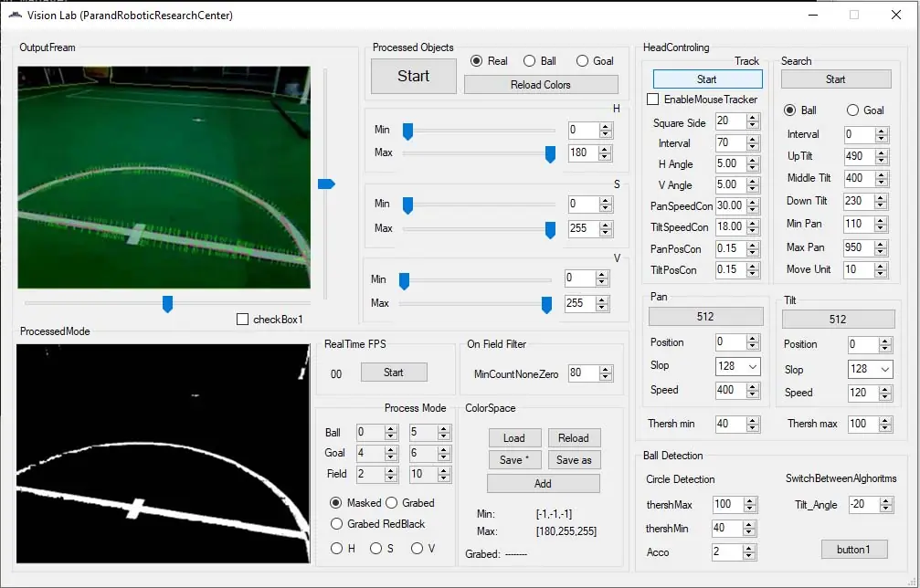Screen dimensions: 920x588
Task: Select the S channel radio button
Action: click(376, 548)
